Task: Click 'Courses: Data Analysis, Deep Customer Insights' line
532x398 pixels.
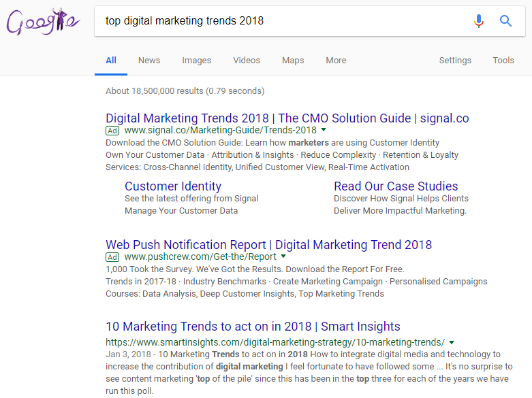Action: (245, 294)
